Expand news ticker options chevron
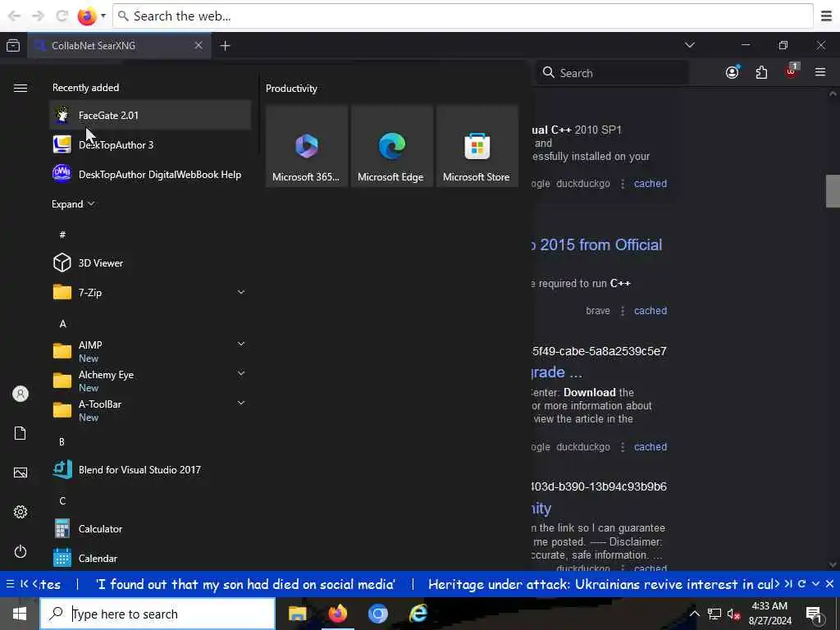The height and width of the screenshot is (630, 840). pos(816,584)
